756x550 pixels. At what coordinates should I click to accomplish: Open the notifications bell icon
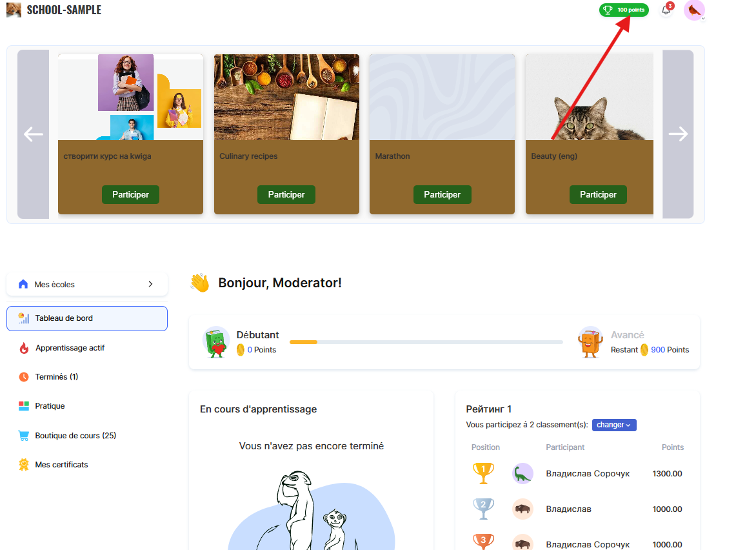click(666, 10)
